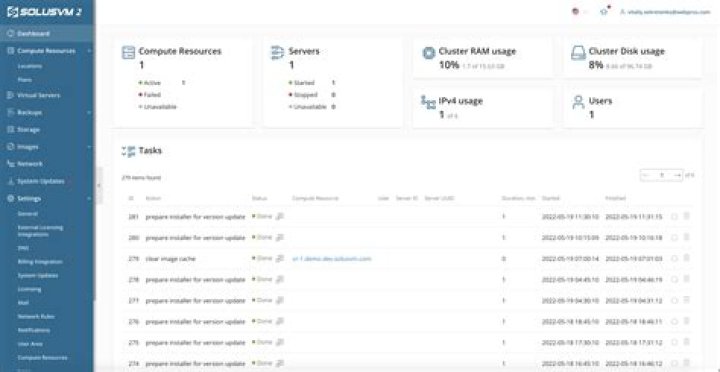Image resolution: width=720 pixels, height=372 pixels.
Task: Click the Compute Resources card icon
Action: [128, 53]
